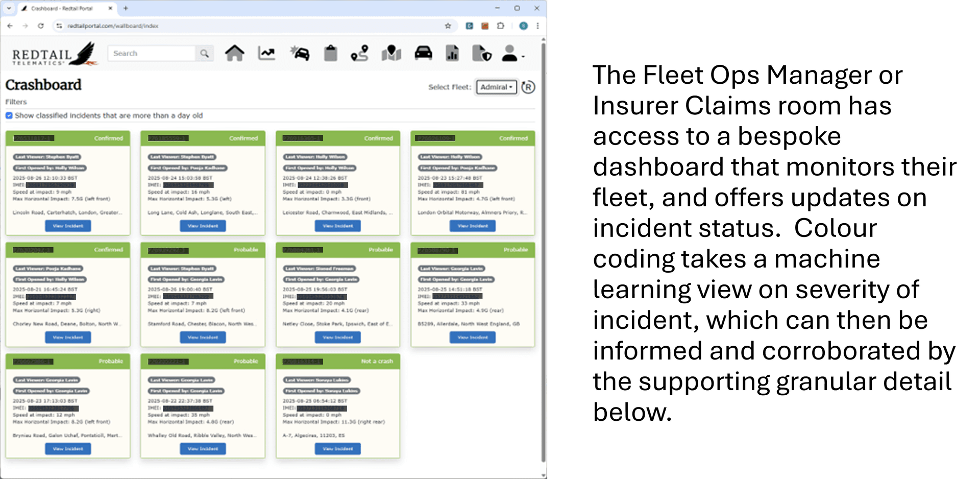980x479 pixels.
Task: Toggle show classified incidents older than a day
Action: 9,116
